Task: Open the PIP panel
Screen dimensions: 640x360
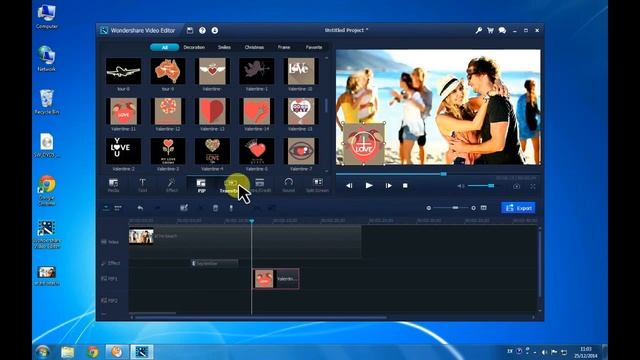Action: [201, 185]
